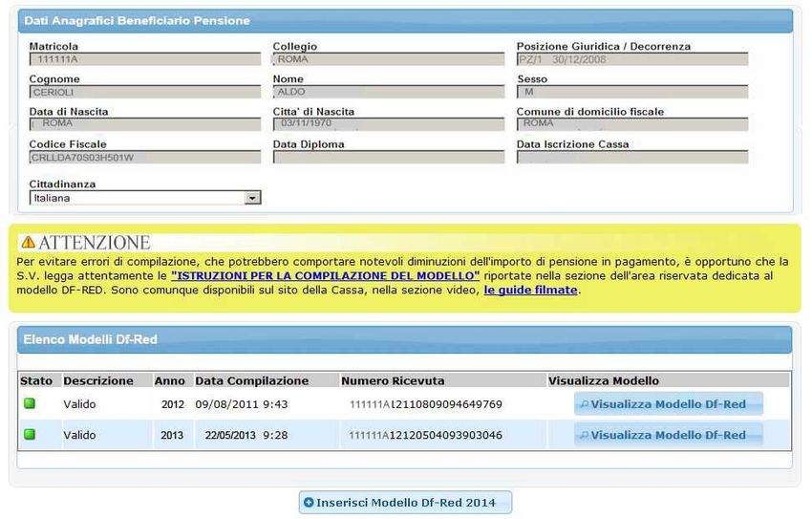This screenshot has height=519, width=812.
Task: Click Inserisci Modello Df-Red 2014 button
Action: tap(405, 503)
